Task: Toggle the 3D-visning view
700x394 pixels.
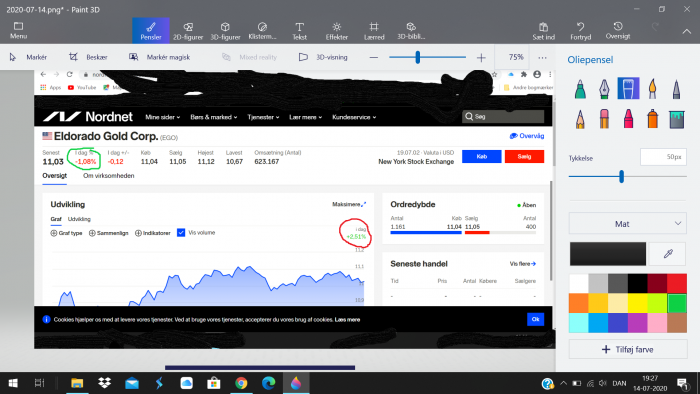Action: (323, 57)
